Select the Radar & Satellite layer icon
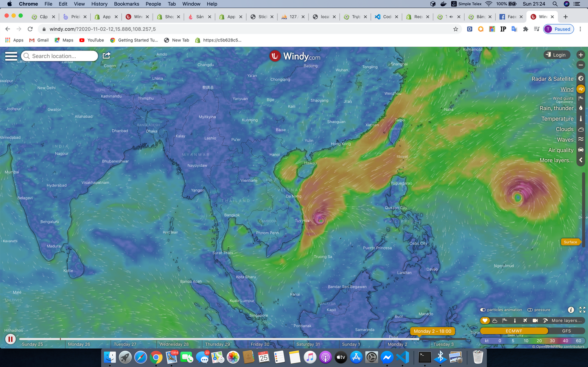The width and height of the screenshot is (588, 367). [581, 78]
